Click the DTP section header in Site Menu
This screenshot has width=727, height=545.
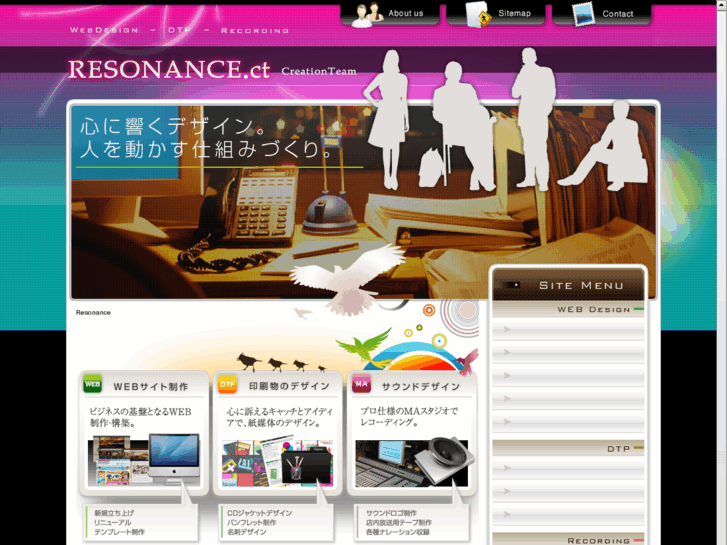618,449
